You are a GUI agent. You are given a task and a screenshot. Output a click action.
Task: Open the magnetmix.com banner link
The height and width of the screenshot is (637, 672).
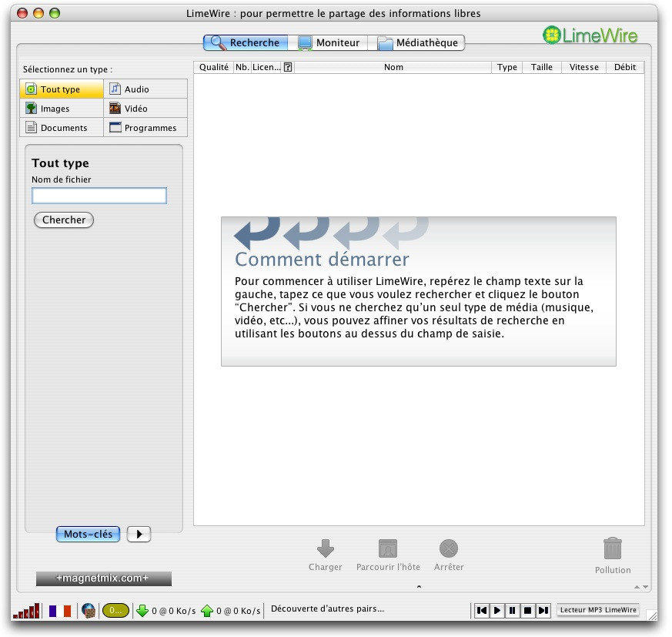coord(103,578)
